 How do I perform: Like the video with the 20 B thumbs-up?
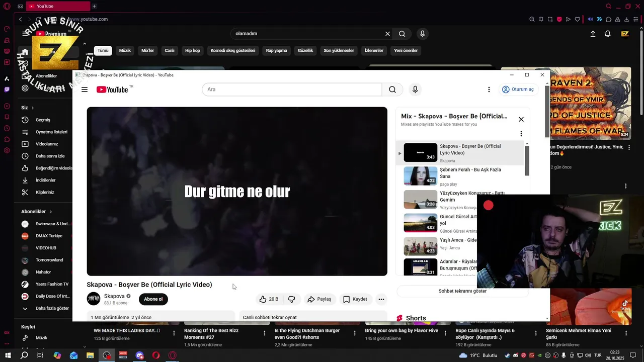pos(269,299)
